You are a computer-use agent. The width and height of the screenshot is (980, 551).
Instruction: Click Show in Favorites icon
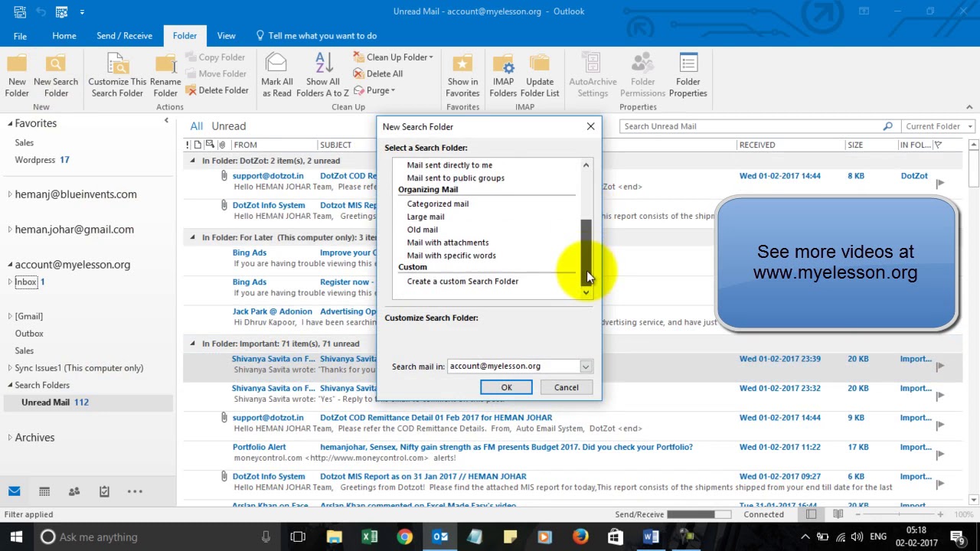(x=462, y=76)
